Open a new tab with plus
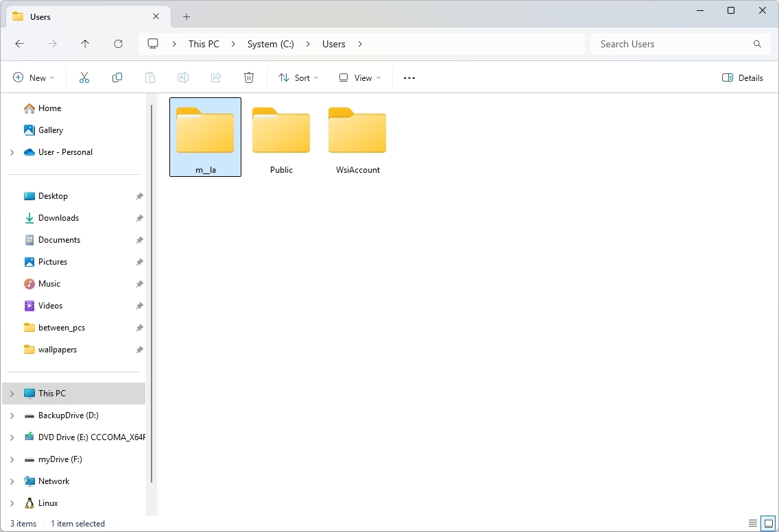This screenshot has width=779, height=532. point(187,17)
